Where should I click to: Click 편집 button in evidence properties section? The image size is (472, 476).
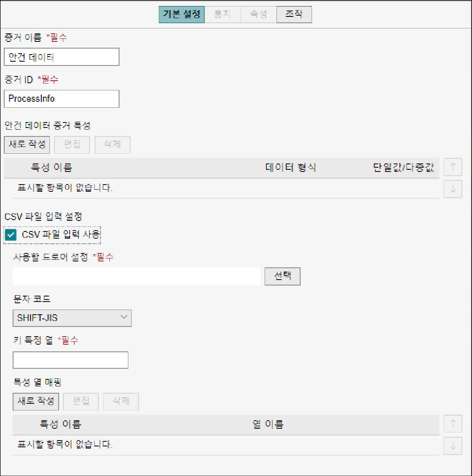(x=72, y=144)
